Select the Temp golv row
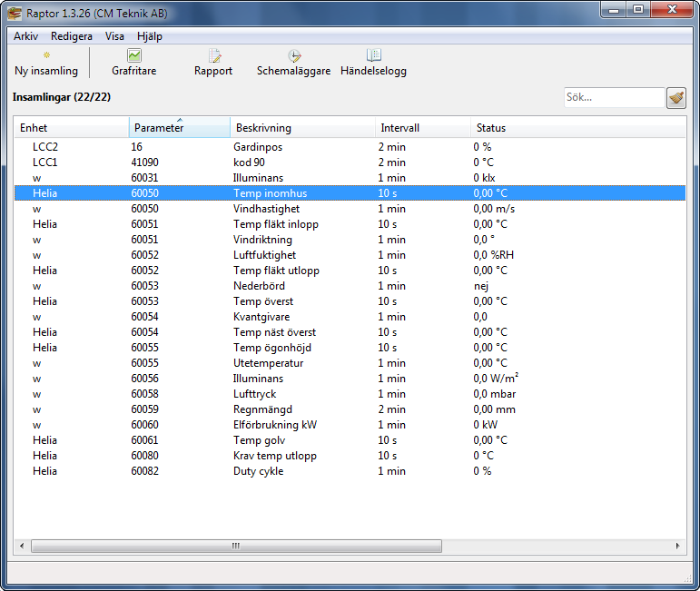The height and width of the screenshot is (591, 700). (350, 440)
